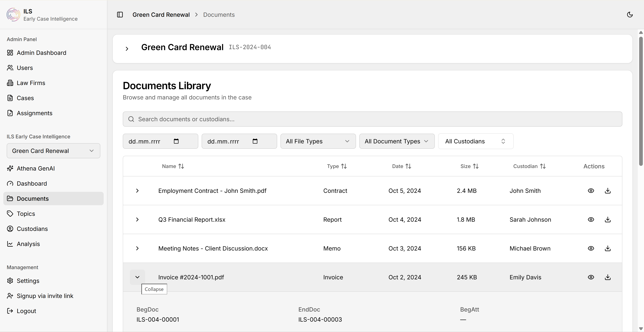This screenshot has height=332, width=644.
Task: Open the All Document Types dropdown
Action: click(x=397, y=141)
